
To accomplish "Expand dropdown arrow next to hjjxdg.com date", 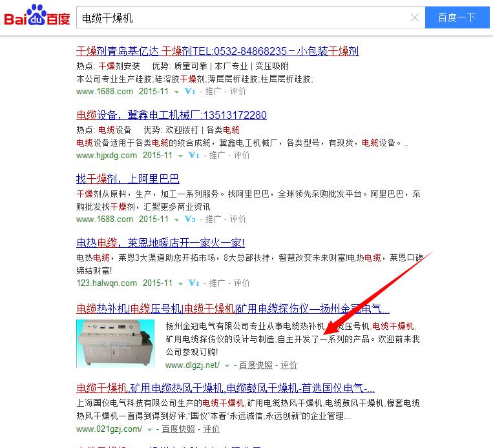I will 180,156.
